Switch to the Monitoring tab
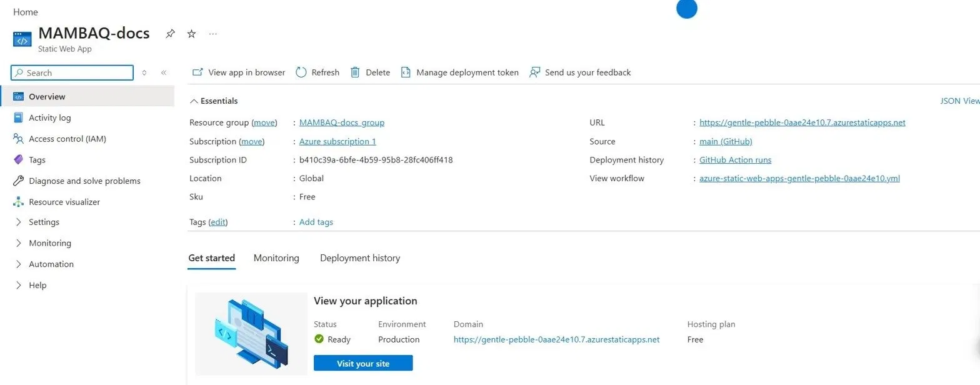This screenshot has height=385, width=980. click(276, 258)
